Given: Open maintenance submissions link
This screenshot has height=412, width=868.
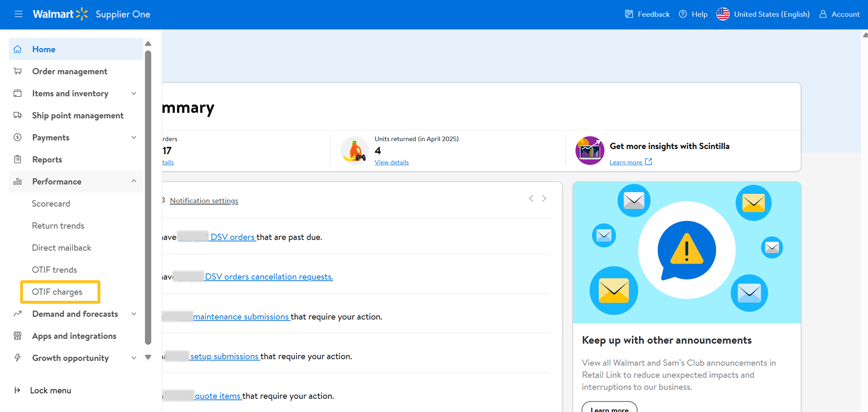Looking at the screenshot, I should click(241, 316).
